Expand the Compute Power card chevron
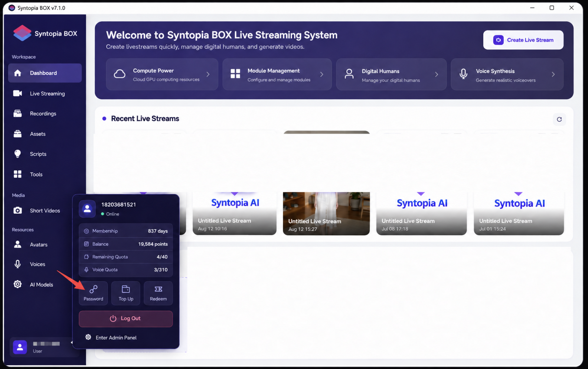The height and width of the screenshot is (369, 588). tap(208, 74)
